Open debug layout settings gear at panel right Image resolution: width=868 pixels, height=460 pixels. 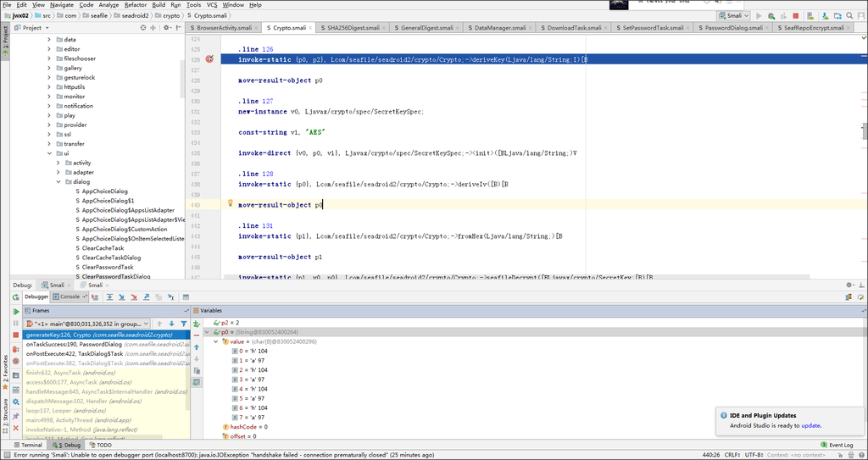849,285
